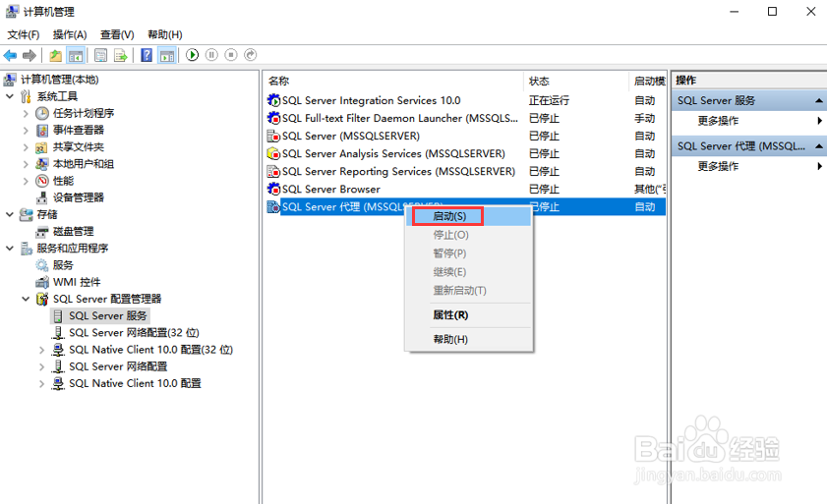Collapse the SQL Server 配置管理器 node
Viewport: 827px width, 504px height.
(26, 299)
